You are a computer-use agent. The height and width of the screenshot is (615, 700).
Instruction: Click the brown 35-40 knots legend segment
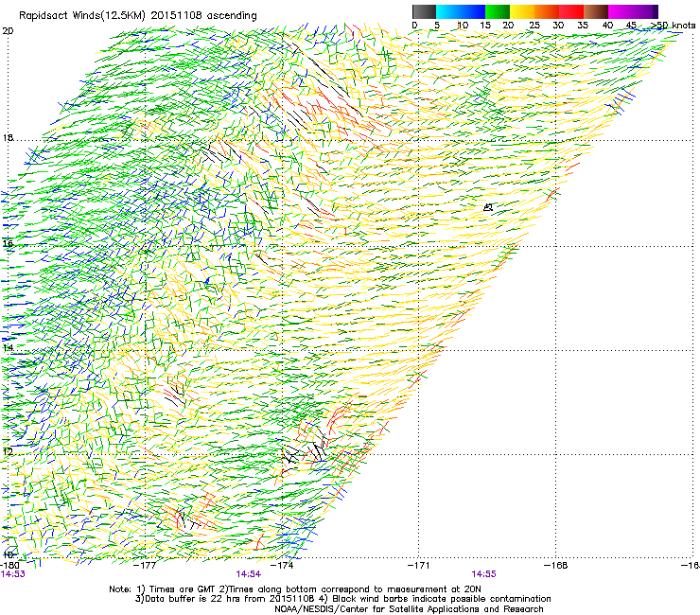(x=596, y=11)
